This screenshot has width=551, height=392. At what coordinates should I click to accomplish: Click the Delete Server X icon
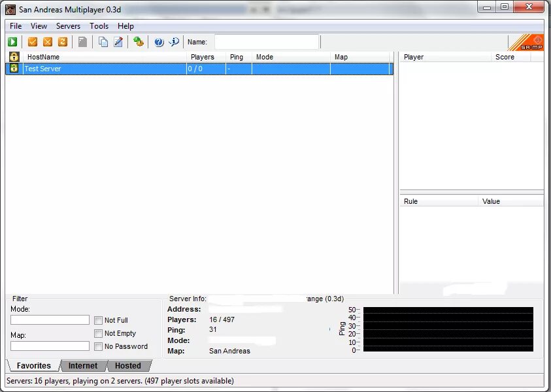[48, 42]
